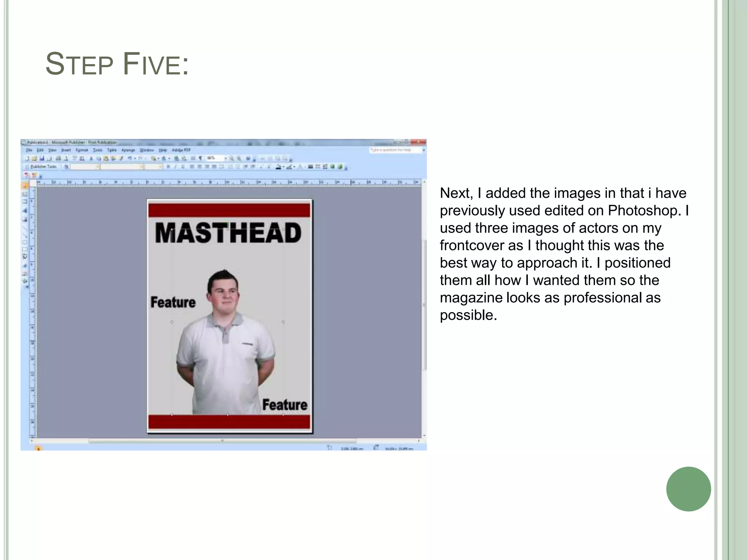Click the Dash Style icon
747x560 pixels.
tap(318, 167)
